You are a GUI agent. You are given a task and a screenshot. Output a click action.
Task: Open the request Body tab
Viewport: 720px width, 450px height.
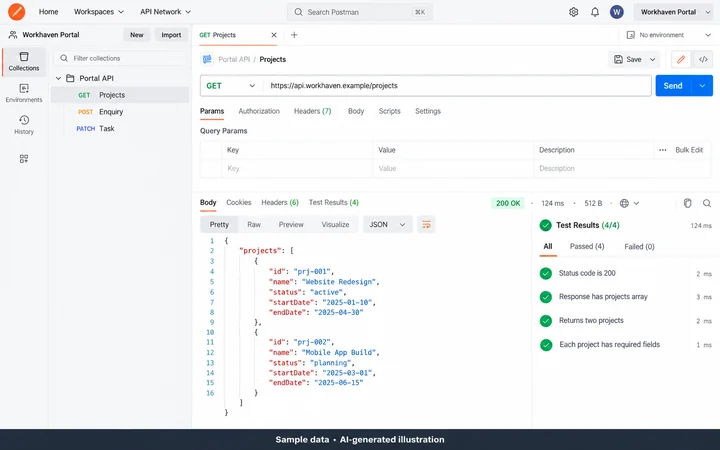(x=356, y=111)
